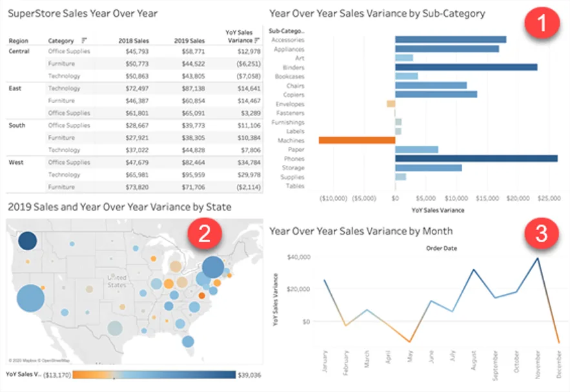Select the Copiers bar

click(436, 94)
